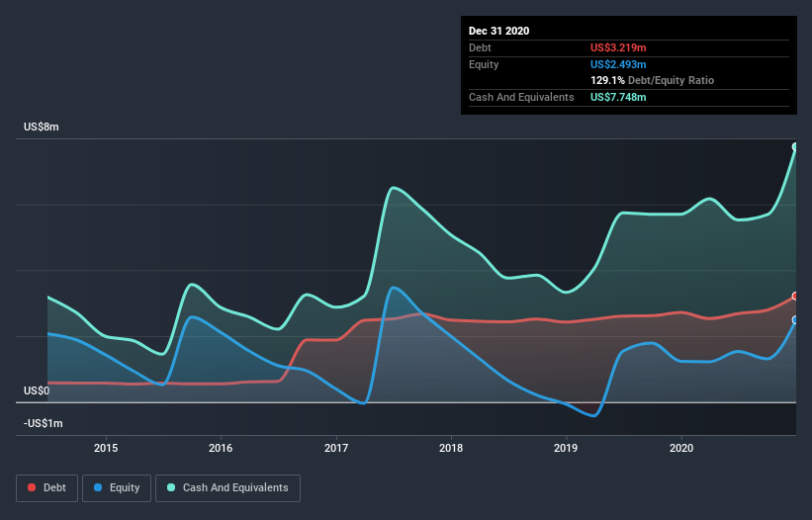
Task: Click the blue equity data point at chart end
Action: [x=795, y=320]
